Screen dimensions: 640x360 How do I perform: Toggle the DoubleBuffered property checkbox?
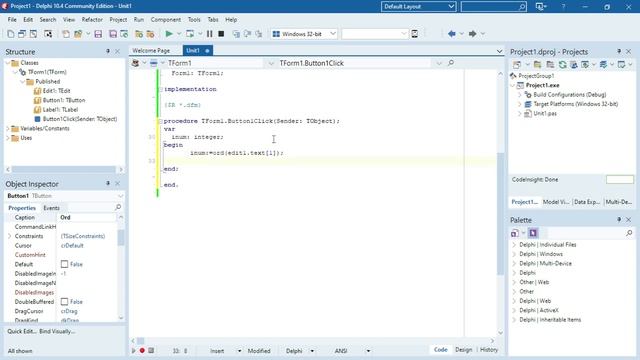tap(64, 302)
